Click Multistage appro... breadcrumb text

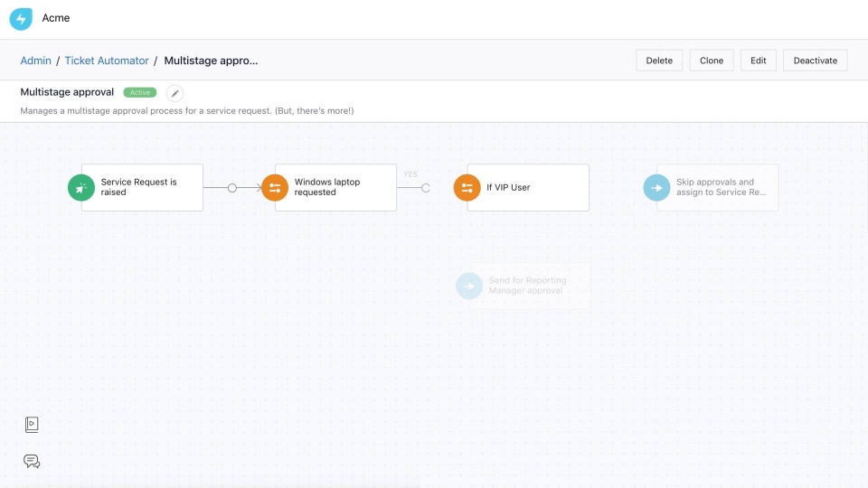pos(211,61)
